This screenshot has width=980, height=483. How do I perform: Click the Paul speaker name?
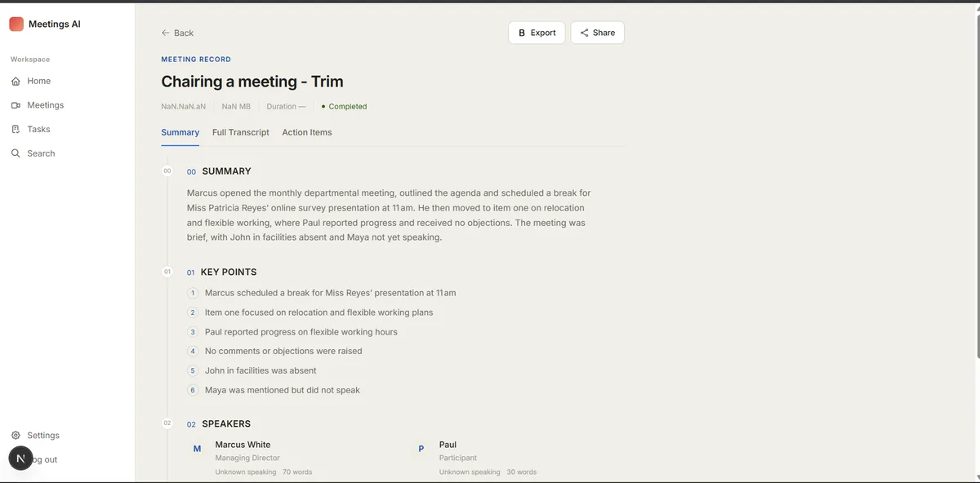tap(448, 445)
